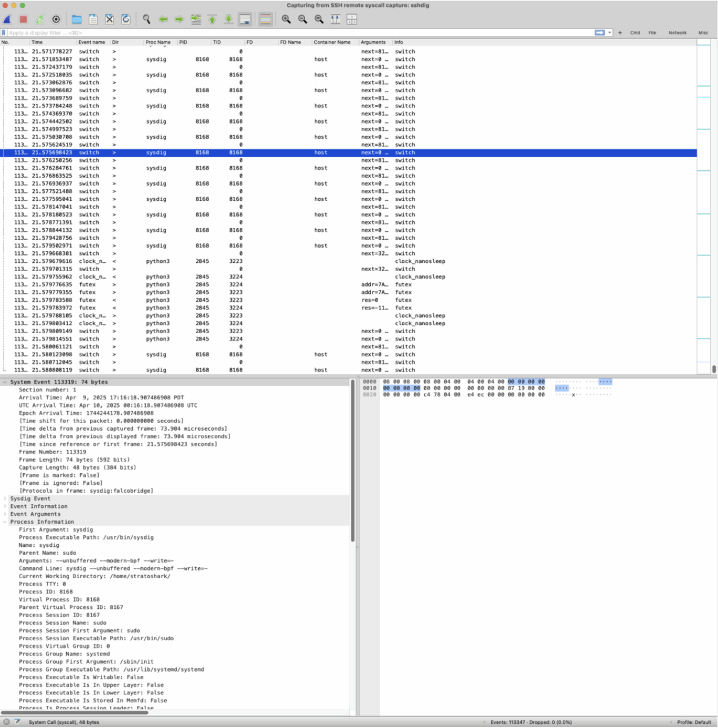Open the display filter history dropdown
The image size is (718, 728).
610,33
